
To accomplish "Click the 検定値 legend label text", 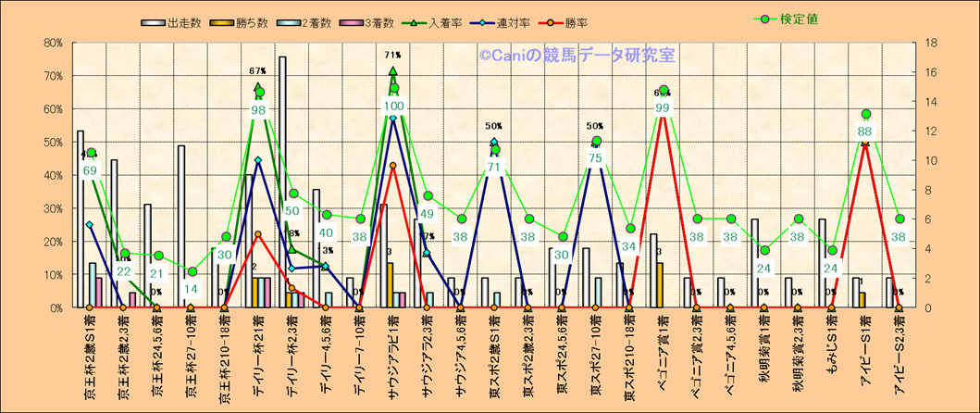I will [799, 18].
